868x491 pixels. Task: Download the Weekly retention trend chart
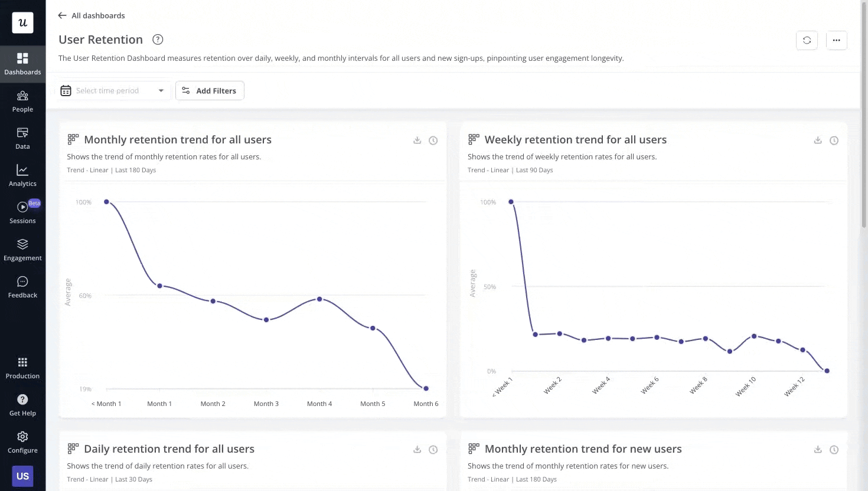coord(818,140)
